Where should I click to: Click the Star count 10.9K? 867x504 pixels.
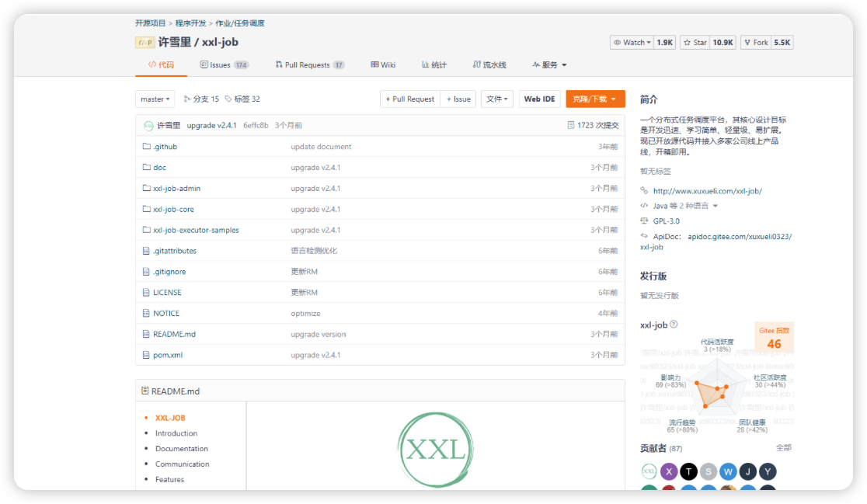tap(722, 43)
